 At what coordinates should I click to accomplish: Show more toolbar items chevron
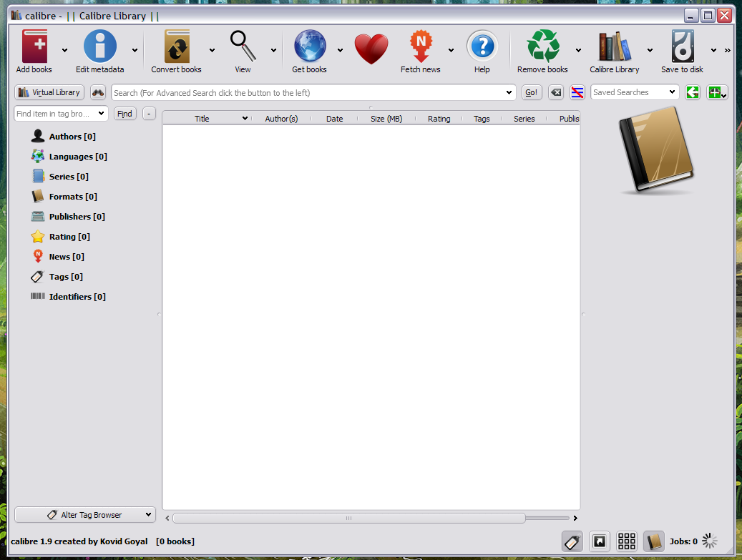pos(727,50)
